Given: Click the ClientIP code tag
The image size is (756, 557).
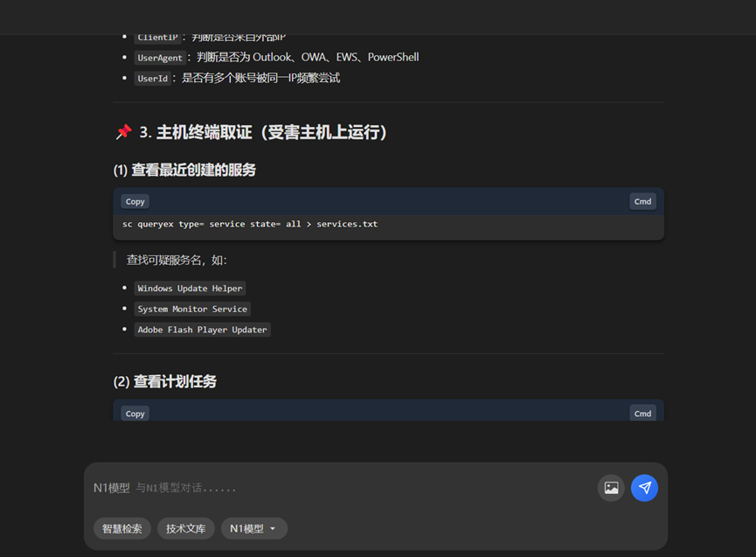Looking at the screenshot, I should pos(157,38).
